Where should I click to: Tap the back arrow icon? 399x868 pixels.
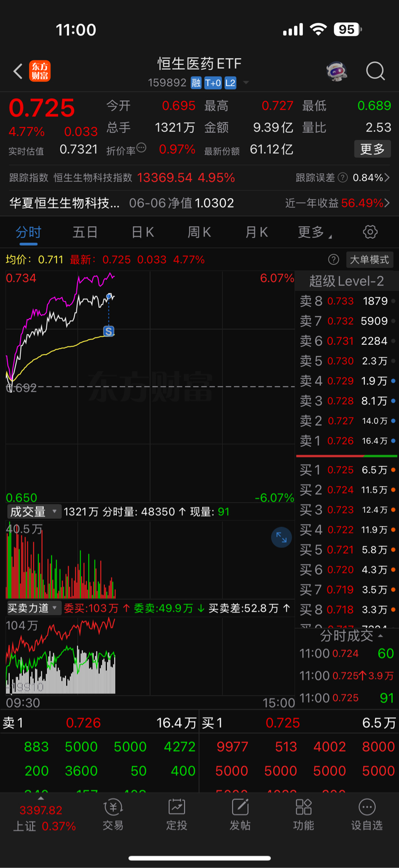[18, 71]
